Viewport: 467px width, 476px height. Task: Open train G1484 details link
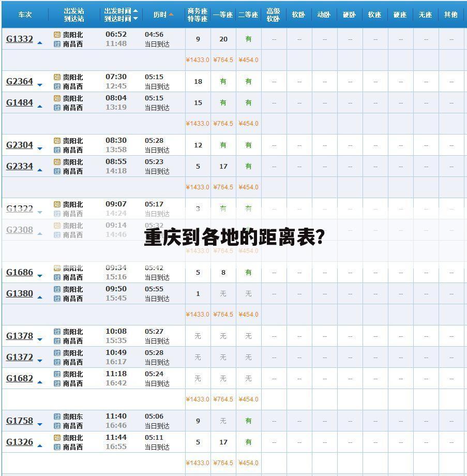[x=20, y=102]
